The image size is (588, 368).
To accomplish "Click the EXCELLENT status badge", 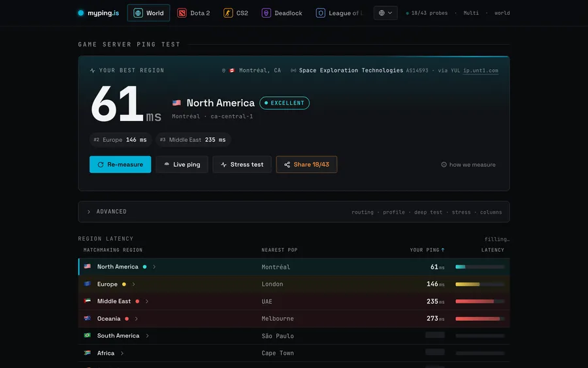I will pos(284,103).
